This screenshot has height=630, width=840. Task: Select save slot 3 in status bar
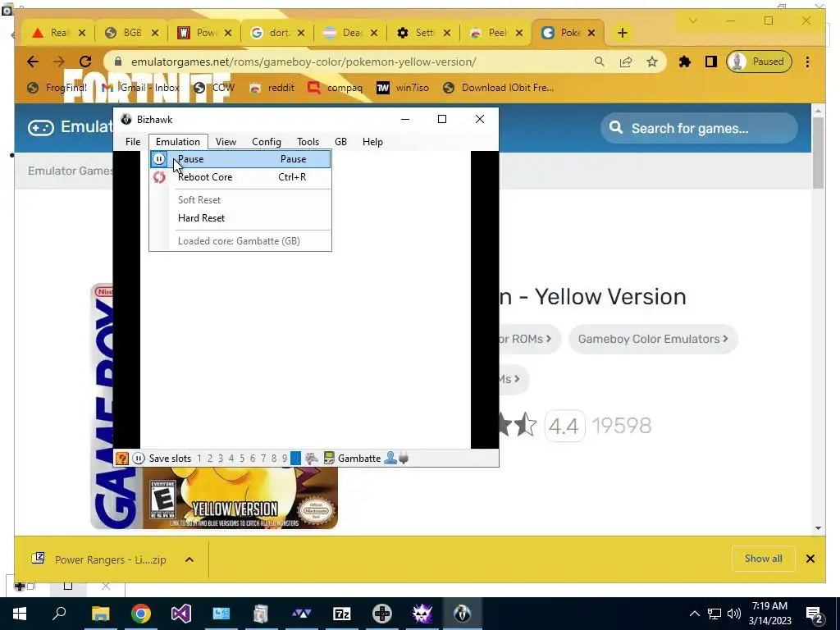221,459
